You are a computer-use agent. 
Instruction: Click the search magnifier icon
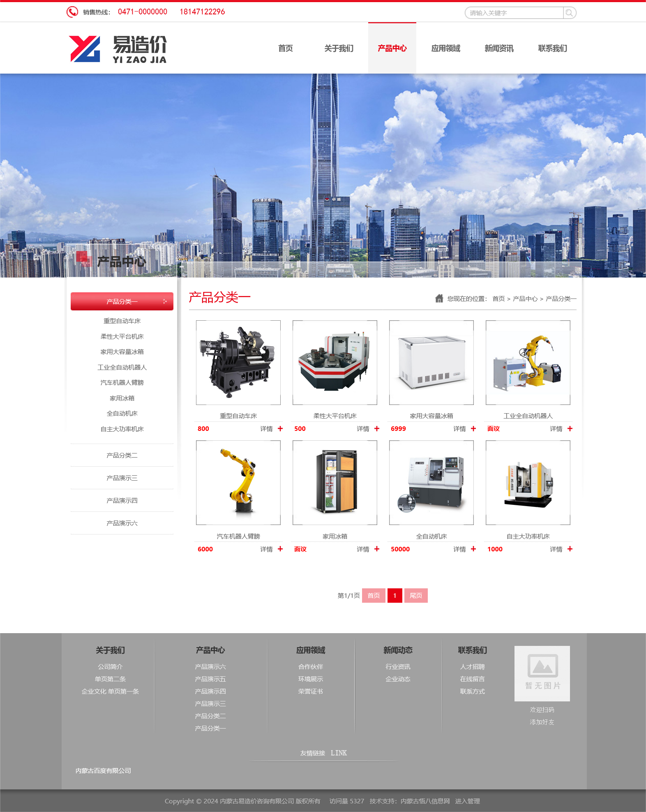tap(569, 13)
